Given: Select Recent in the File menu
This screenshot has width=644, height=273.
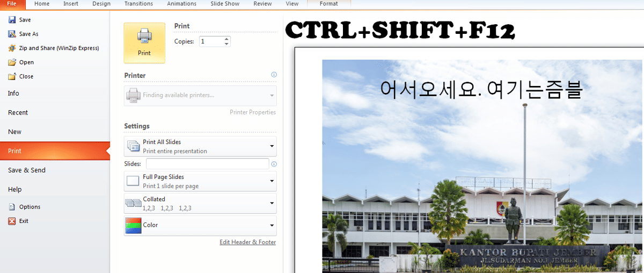Looking at the screenshot, I should pyautogui.click(x=18, y=113).
